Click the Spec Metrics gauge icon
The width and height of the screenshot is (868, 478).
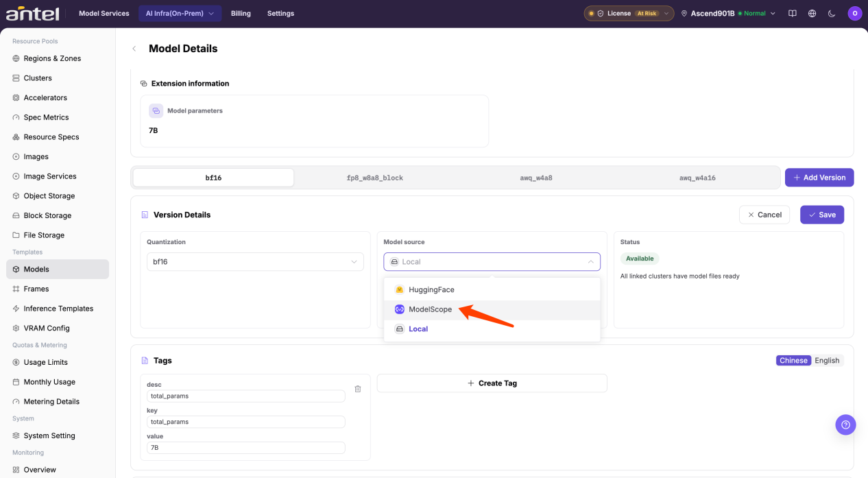click(16, 117)
